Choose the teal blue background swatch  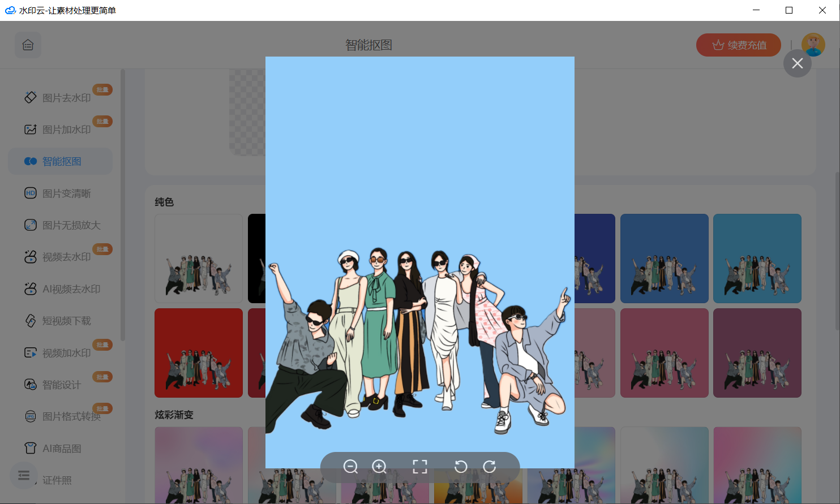(x=757, y=259)
